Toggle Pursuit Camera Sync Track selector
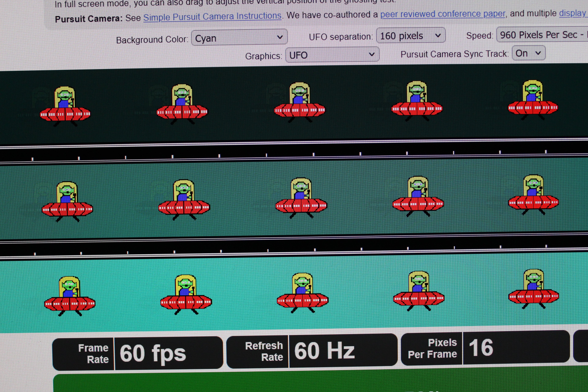Screen dimensions: 588x392 (x=528, y=53)
